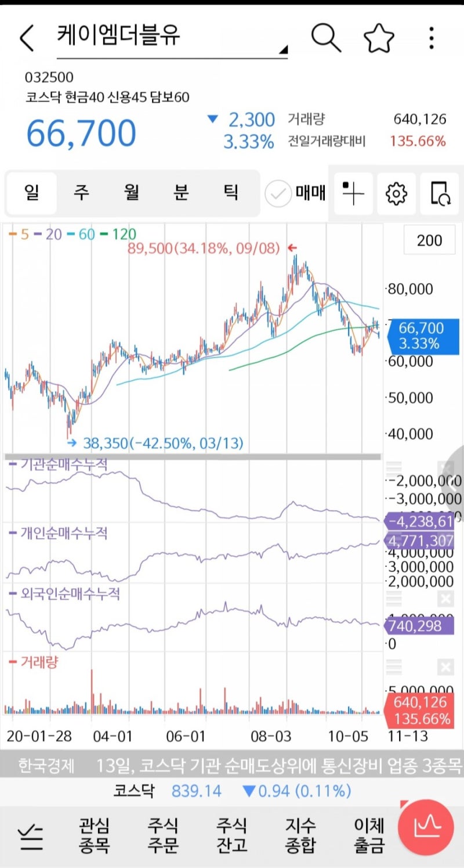Add stock to favorites with star icon
The image size is (464, 868).
pyautogui.click(x=379, y=38)
